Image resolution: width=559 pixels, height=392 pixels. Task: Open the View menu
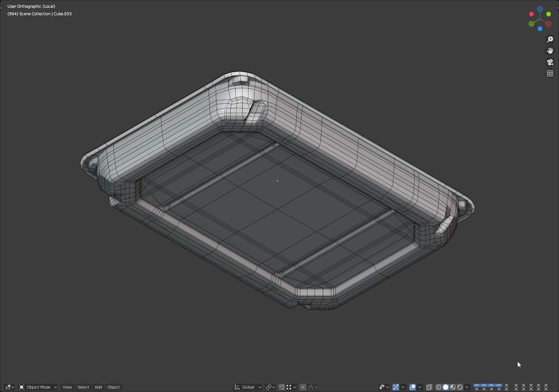pos(67,387)
